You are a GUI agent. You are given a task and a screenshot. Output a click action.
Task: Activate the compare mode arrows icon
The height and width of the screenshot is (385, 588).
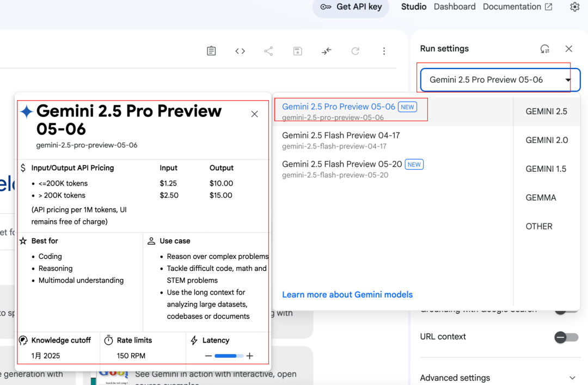(326, 51)
